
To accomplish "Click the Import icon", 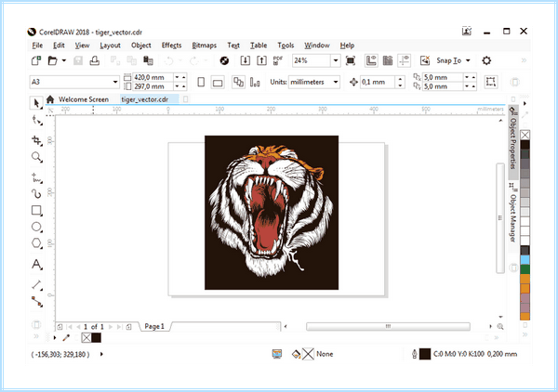I will 245,60.
